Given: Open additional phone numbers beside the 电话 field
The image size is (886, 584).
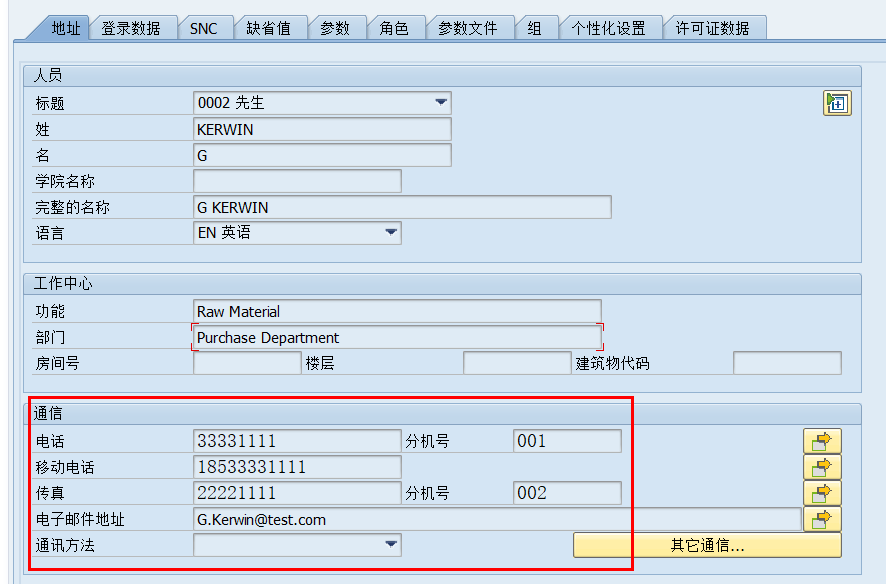Looking at the screenshot, I should click(x=821, y=439).
